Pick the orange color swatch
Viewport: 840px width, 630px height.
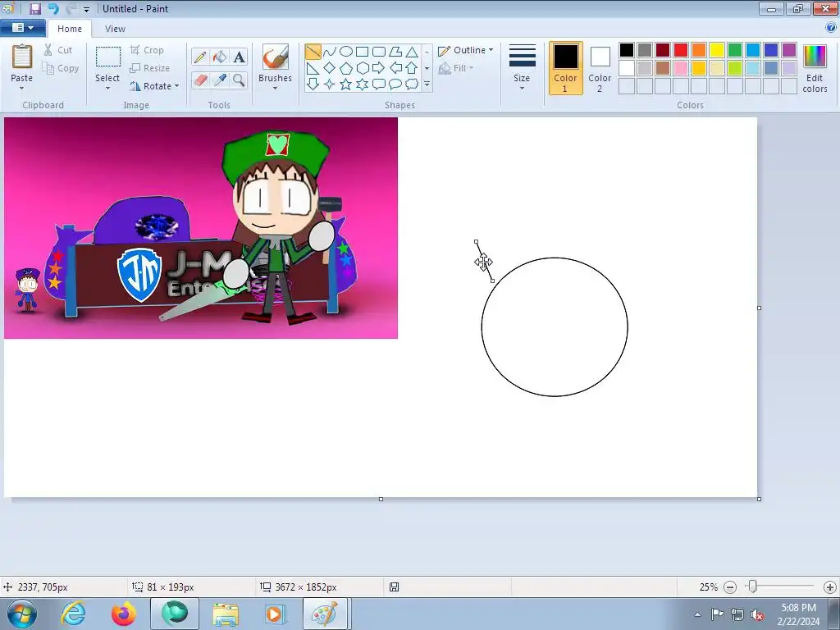pyautogui.click(x=699, y=50)
